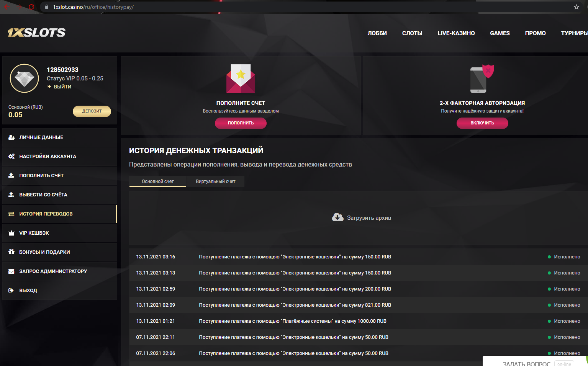Click the logout arrow icon near ВЫЙТИ

coord(49,87)
